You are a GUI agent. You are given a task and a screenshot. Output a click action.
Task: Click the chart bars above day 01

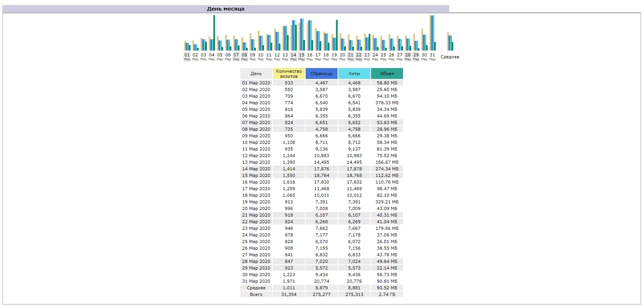coord(187,46)
